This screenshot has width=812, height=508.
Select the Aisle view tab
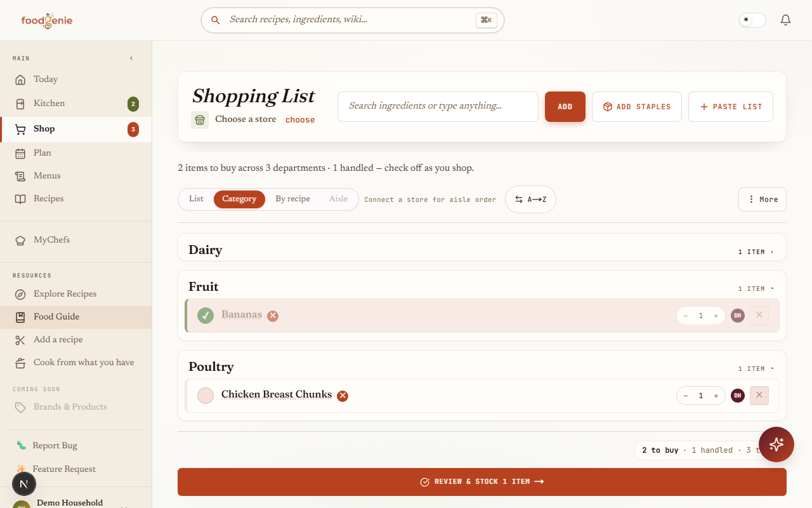click(338, 199)
